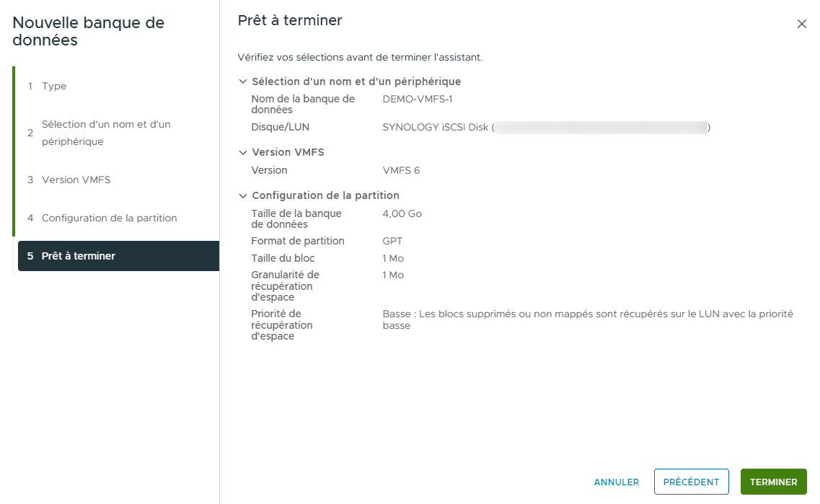The image size is (820, 504).
Task: Click ANNULER to cancel the wizard
Action: click(616, 482)
